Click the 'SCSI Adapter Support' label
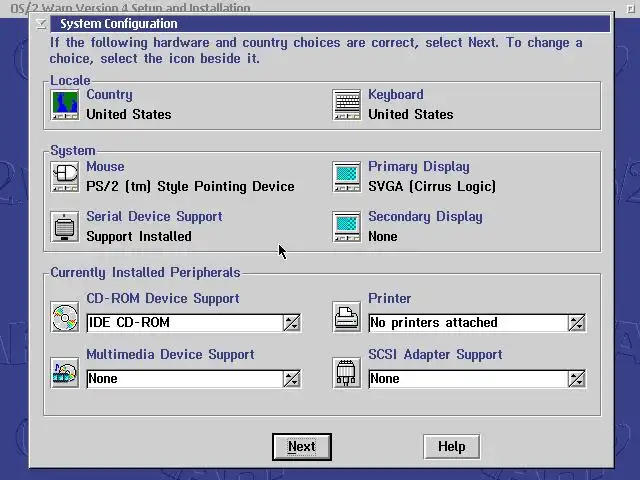This screenshot has height=480, width=640. click(x=435, y=354)
